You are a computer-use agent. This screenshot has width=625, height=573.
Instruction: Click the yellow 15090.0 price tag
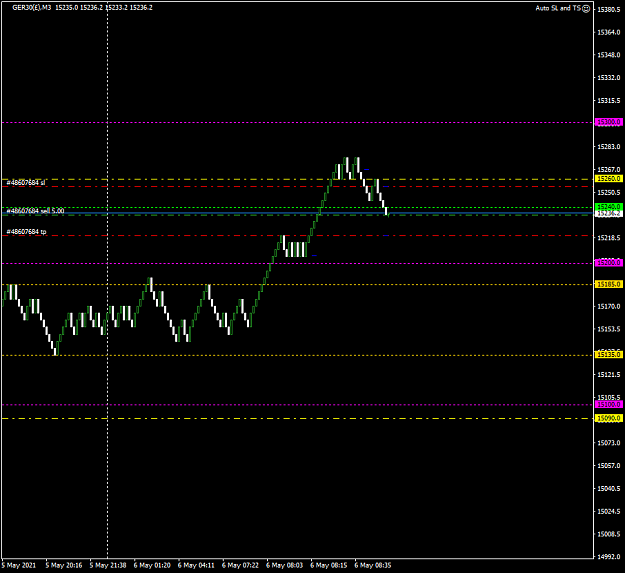609,418
